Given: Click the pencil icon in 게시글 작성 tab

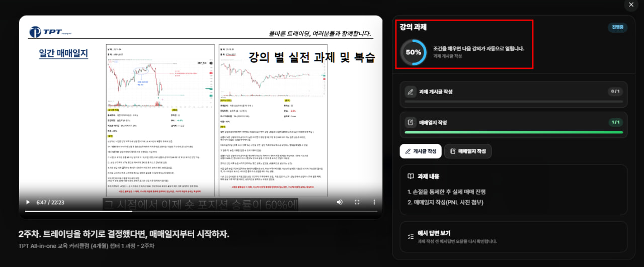Looking at the screenshot, I should tap(408, 151).
